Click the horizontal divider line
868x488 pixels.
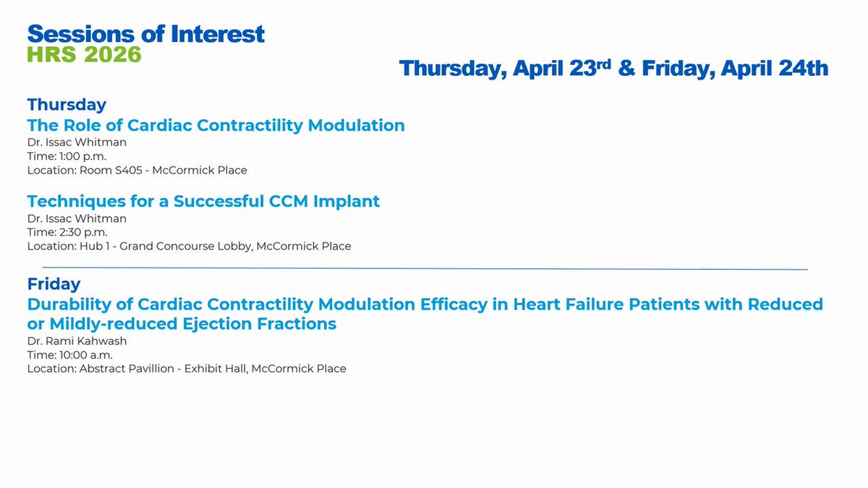coord(425,268)
